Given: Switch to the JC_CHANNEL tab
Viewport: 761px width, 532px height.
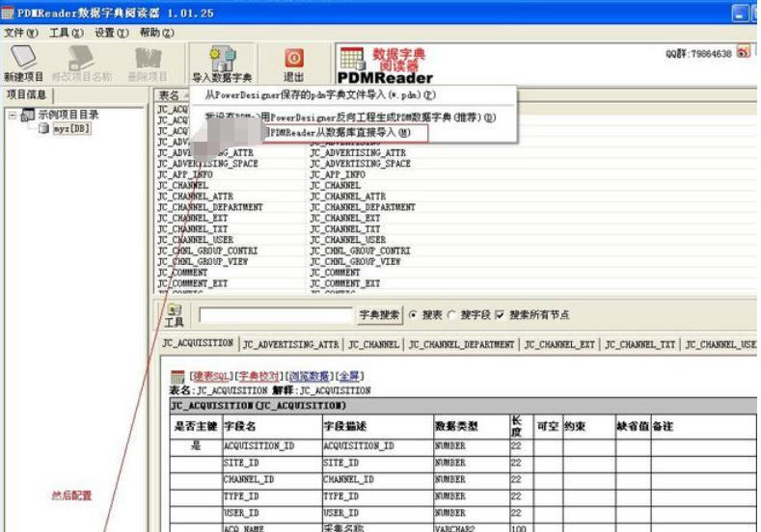Looking at the screenshot, I should [373, 344].
